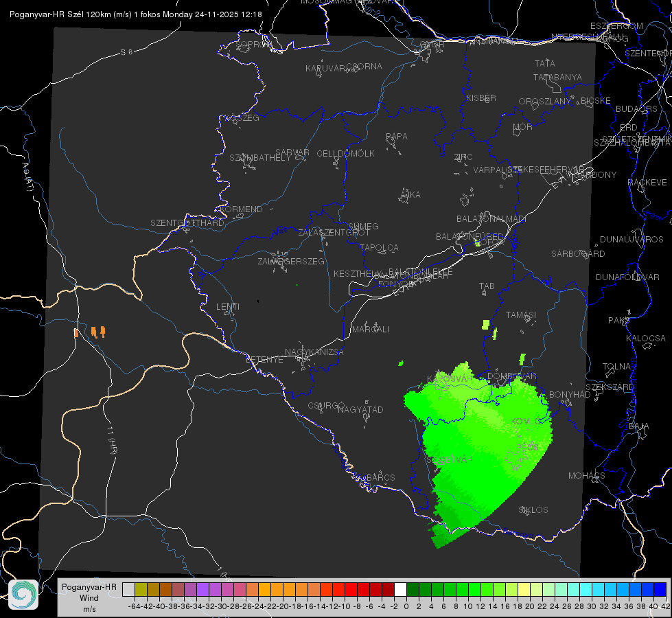Select the KISBER city label

pos(481,98)
